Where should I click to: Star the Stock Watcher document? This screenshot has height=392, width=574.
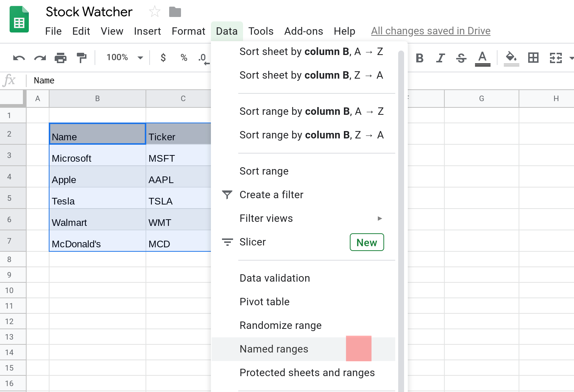[154, 12]
